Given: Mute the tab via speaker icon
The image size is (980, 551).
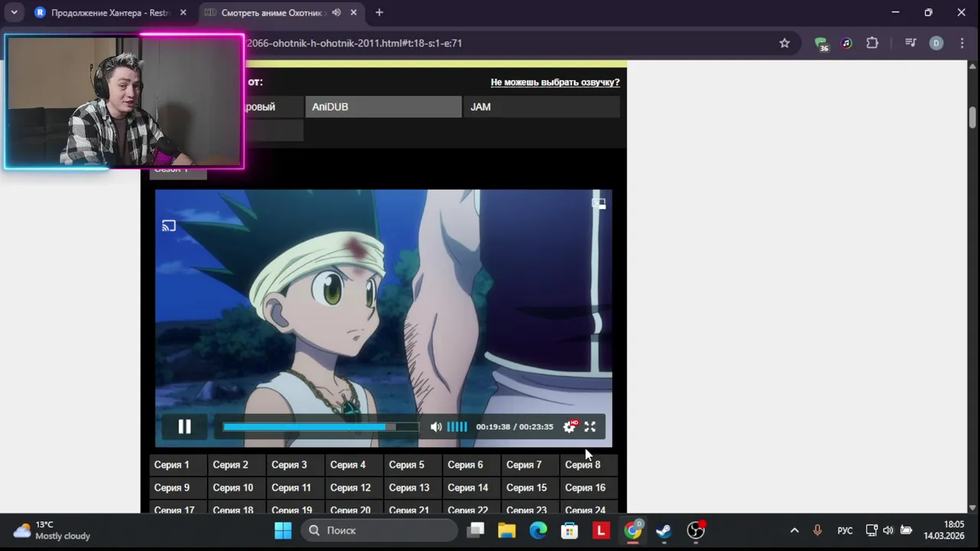Looking at the screenshot, I should 336,12.
